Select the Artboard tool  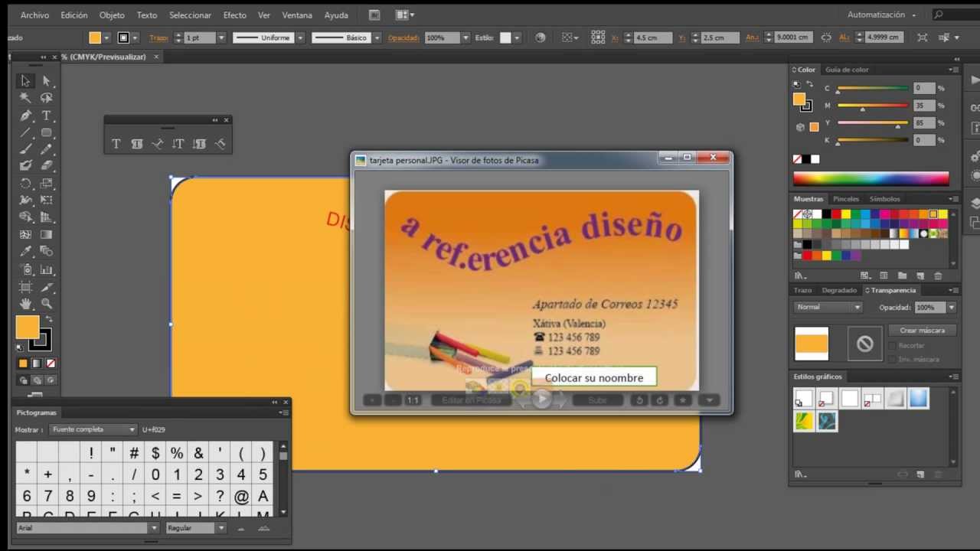click(25, 287)
